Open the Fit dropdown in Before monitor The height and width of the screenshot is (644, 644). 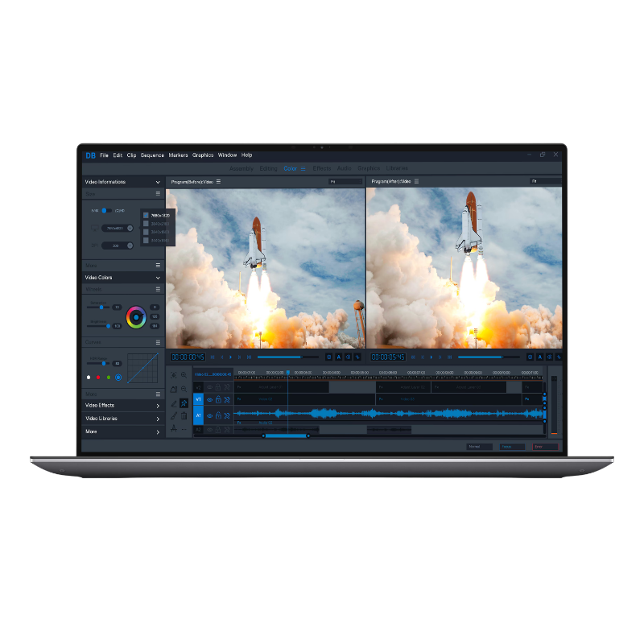click(345, 182)
